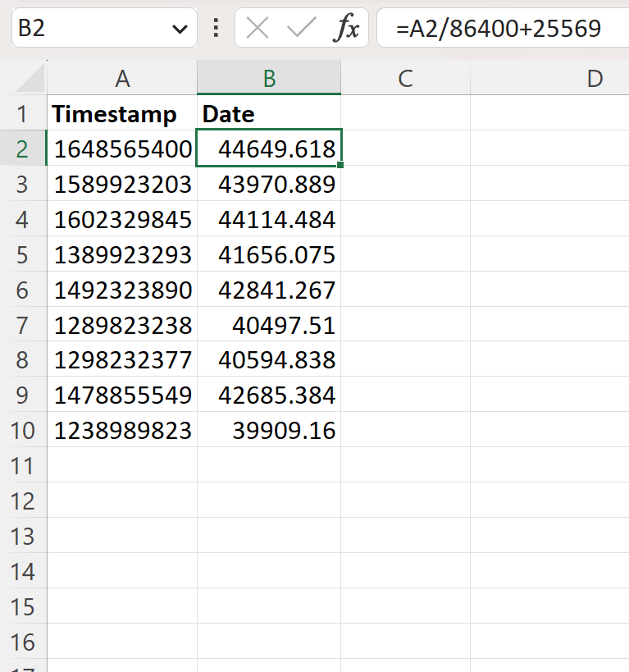Click inside the Name Box showing B2

[90, 28]
